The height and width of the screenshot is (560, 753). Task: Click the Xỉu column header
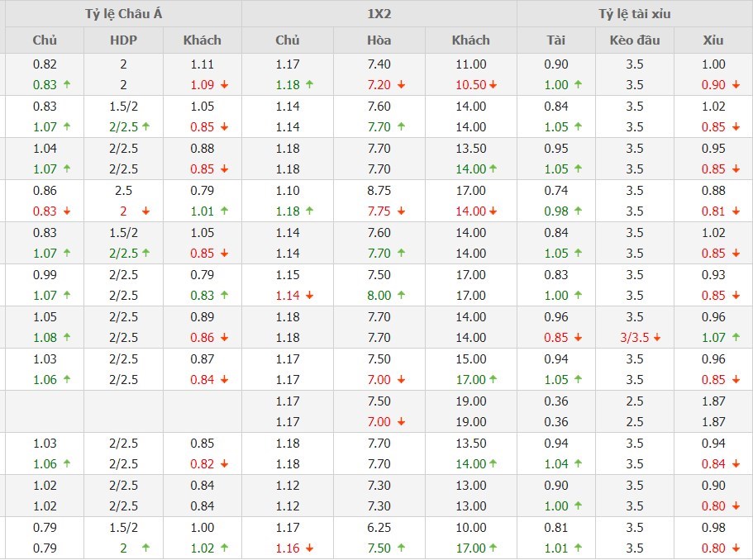[x=712, y=40]
